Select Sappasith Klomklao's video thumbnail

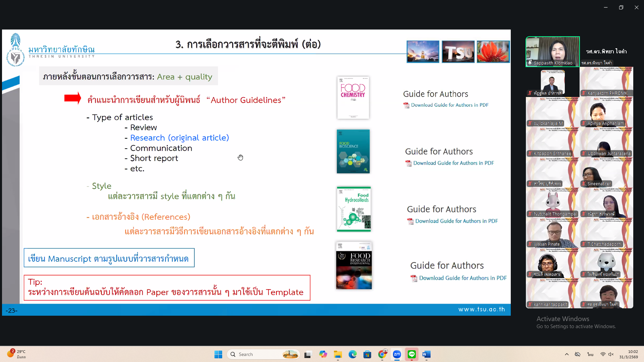coord(552,51)
